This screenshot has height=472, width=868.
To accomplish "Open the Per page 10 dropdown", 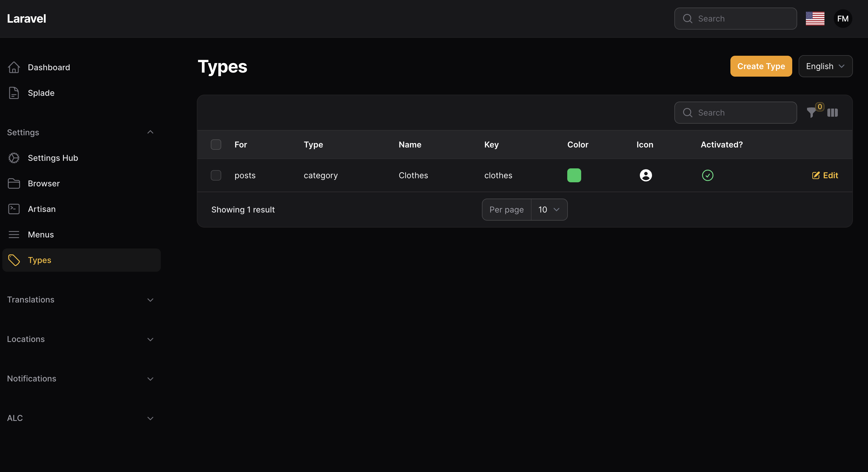I will click(549, 210).
